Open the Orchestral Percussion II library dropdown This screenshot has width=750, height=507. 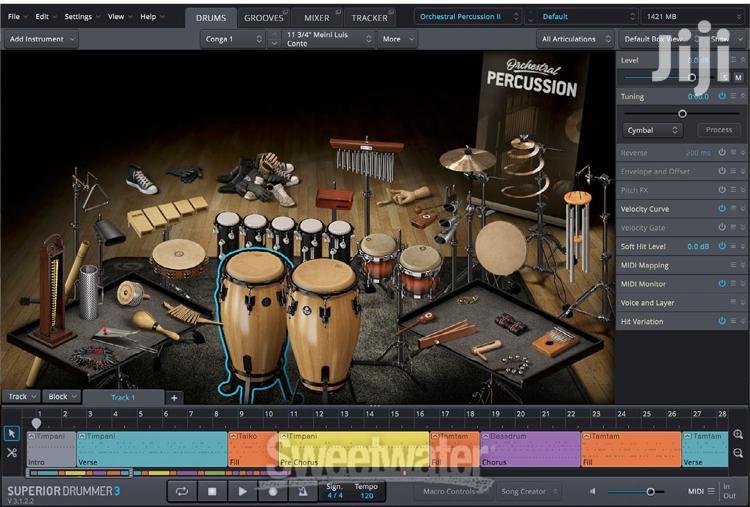468,17
